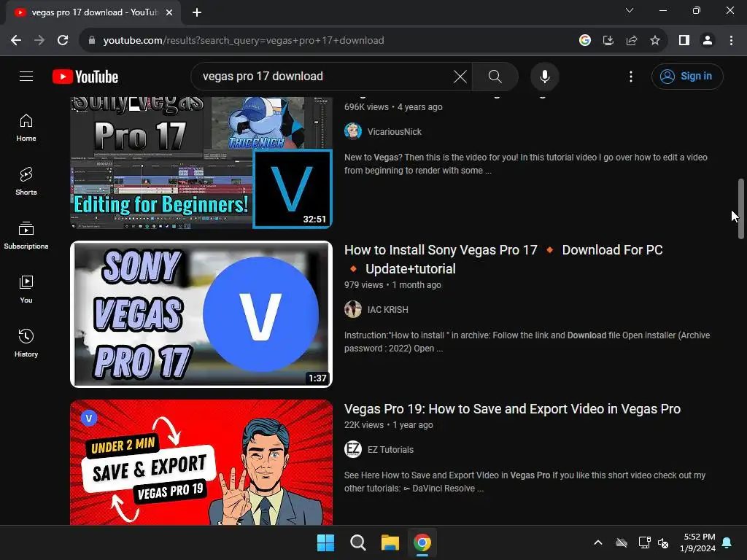
Task: Click '696K views' text
Action: click(366, 107)
